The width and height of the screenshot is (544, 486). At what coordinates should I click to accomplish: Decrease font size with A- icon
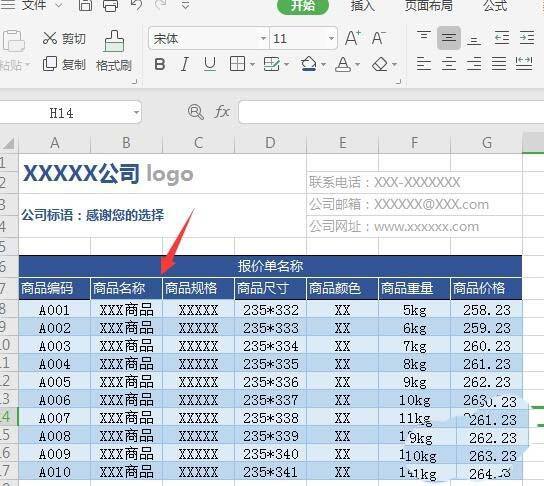pyautogui.click(x=378, y=37)
